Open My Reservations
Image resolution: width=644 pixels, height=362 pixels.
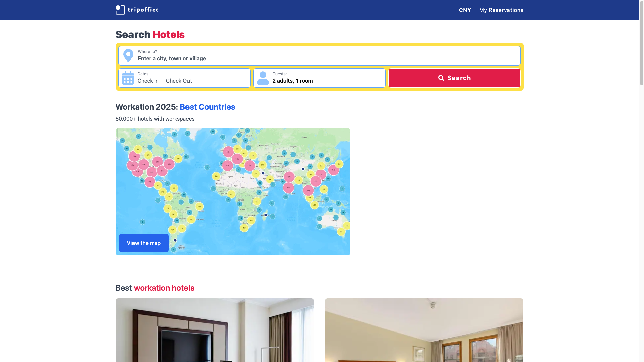(501, 10)
